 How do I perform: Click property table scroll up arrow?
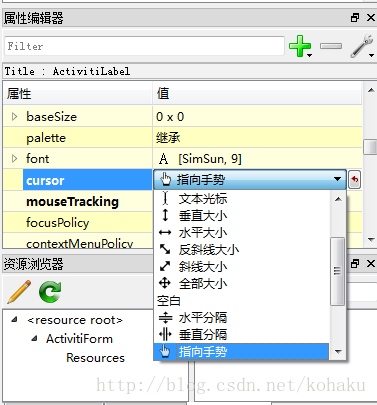371,90
